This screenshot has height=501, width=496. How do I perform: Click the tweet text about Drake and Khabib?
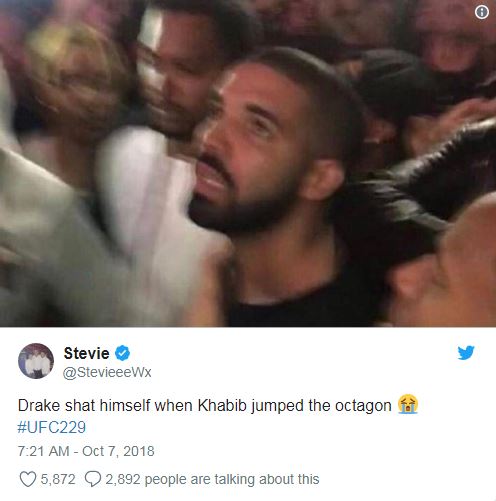[204, 406]
